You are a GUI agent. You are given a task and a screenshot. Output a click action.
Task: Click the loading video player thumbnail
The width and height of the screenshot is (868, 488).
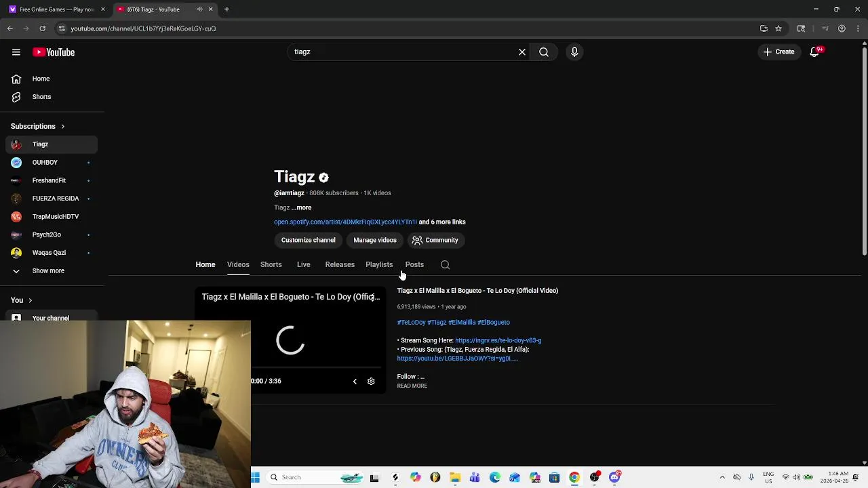click(x=291, y=340)
